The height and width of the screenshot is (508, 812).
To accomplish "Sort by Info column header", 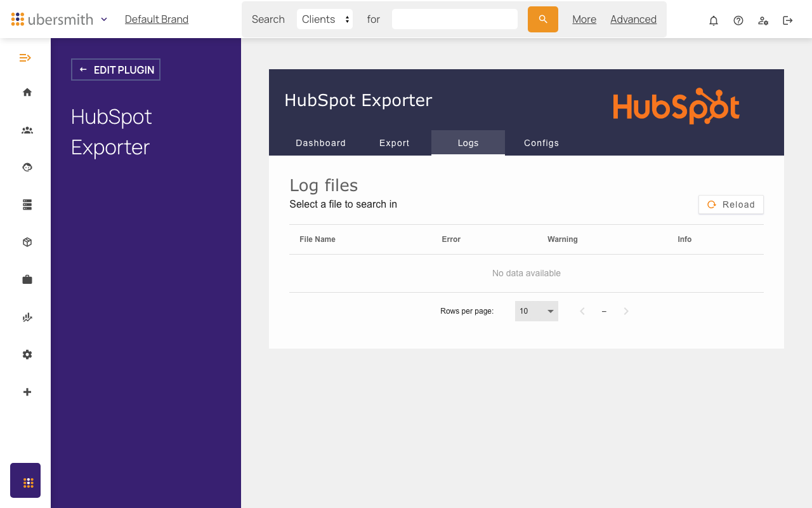I will [684, 239].
